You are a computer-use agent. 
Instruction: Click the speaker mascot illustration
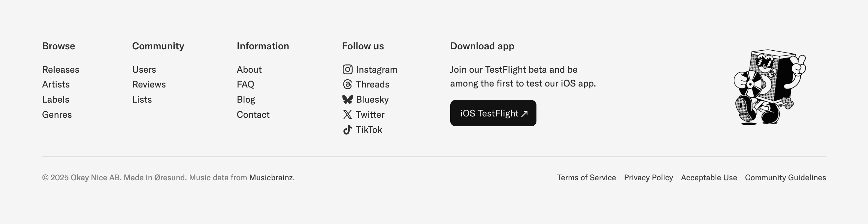[770, 87]
